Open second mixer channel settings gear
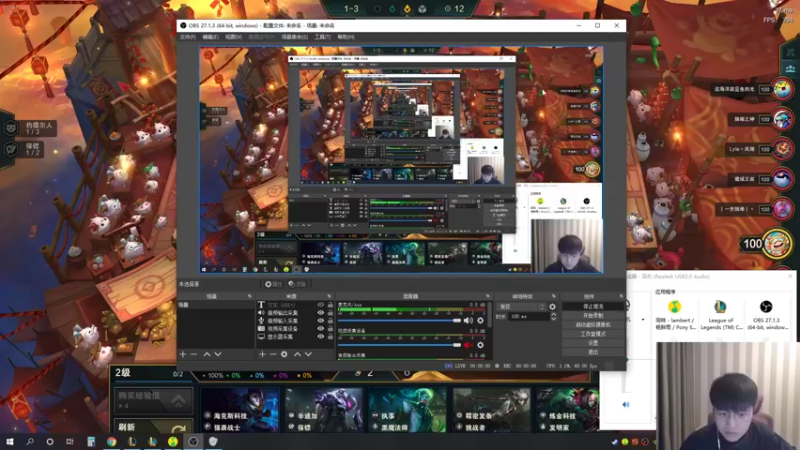This screenshot has width=800, height=450. 480,345
